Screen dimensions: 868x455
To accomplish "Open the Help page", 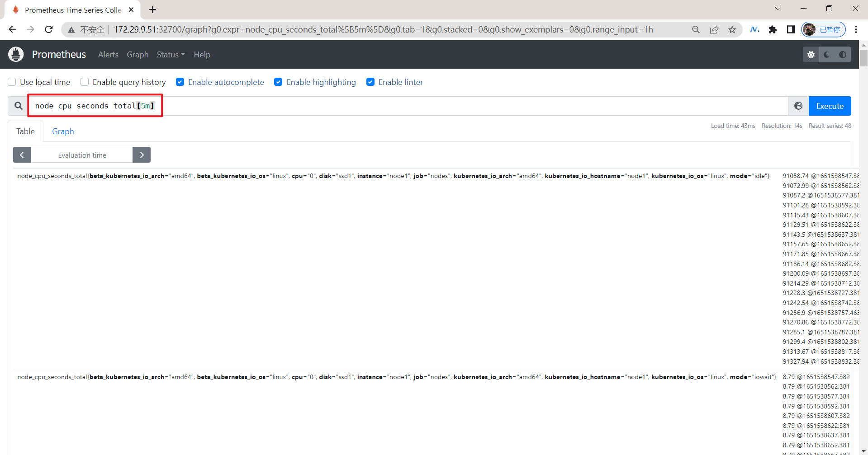I will [202, 55].
